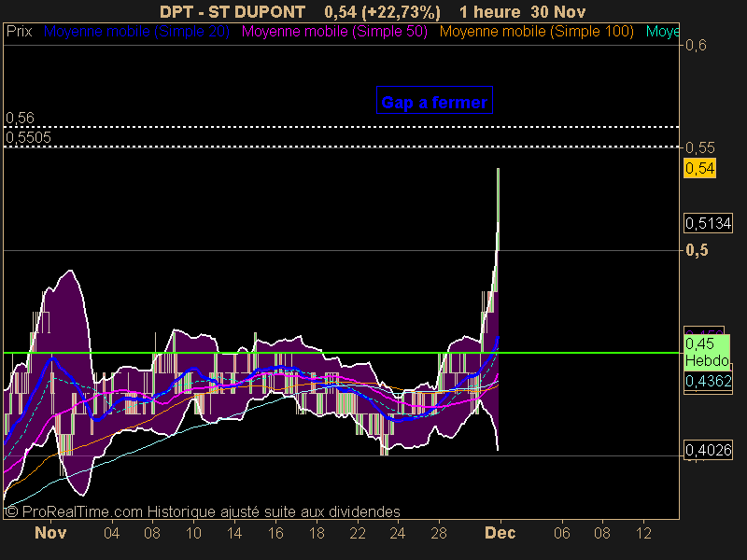Click the 22 date on the time axis
The width and height of the screenshot is (747, 560).
[358, 532]
